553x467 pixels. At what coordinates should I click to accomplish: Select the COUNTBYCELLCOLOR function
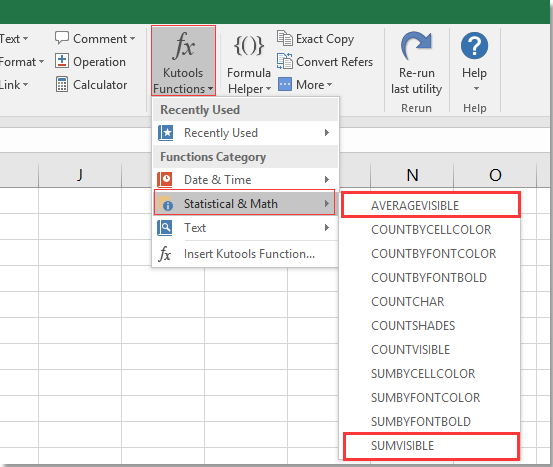[430, 230]
